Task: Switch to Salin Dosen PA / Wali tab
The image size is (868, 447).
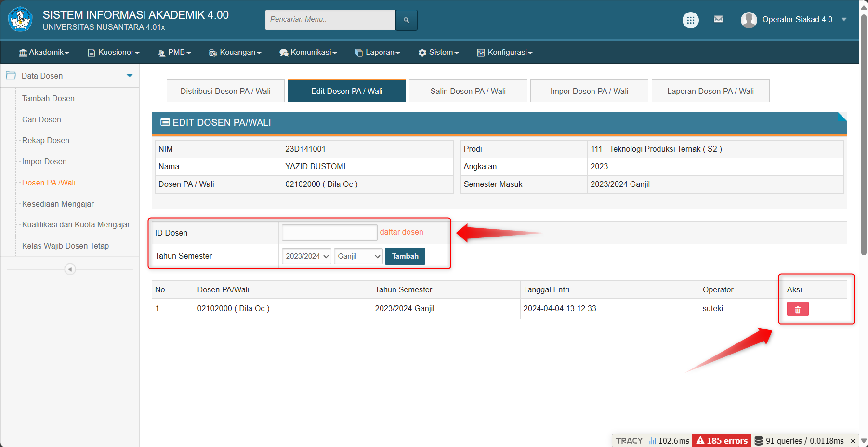Action: click(x=468, y=91)
